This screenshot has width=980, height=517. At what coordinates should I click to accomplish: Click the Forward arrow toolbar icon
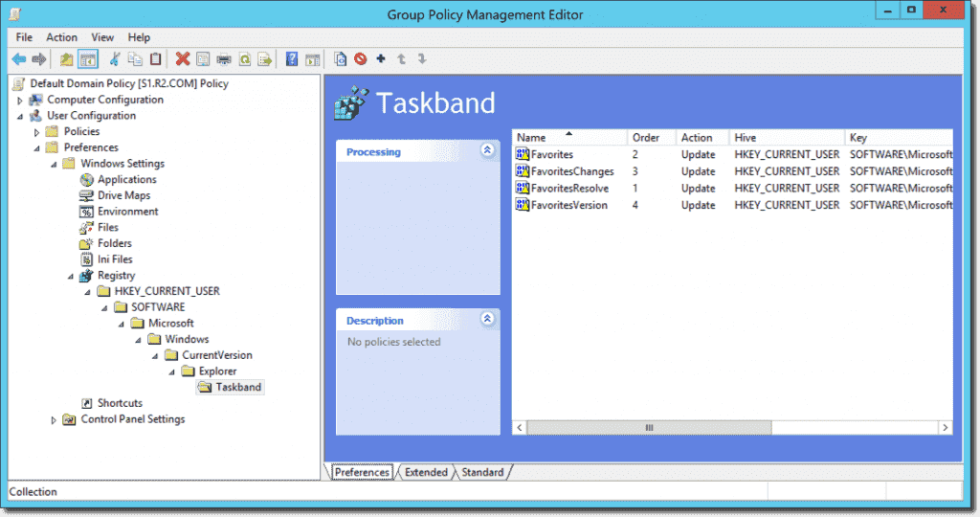coord(38,59)
